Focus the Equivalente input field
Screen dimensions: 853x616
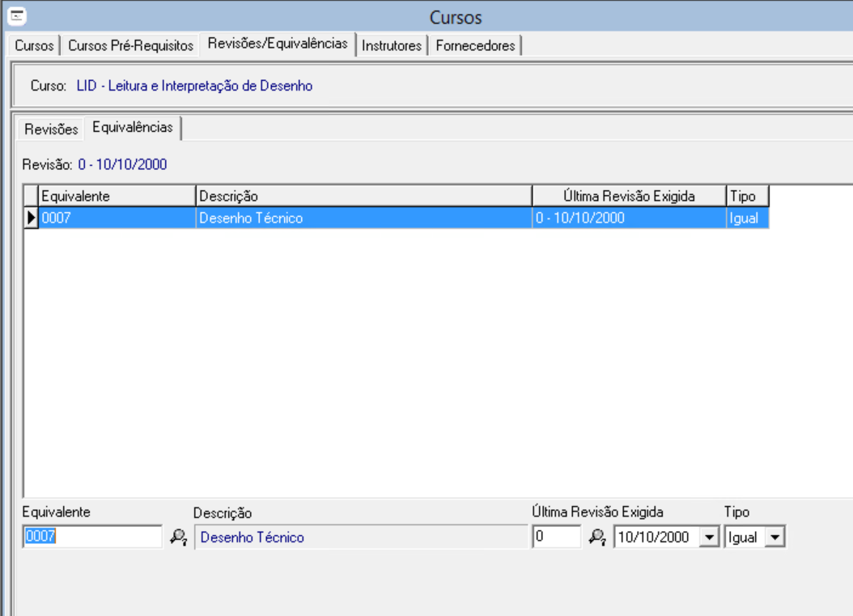point(92,537)
